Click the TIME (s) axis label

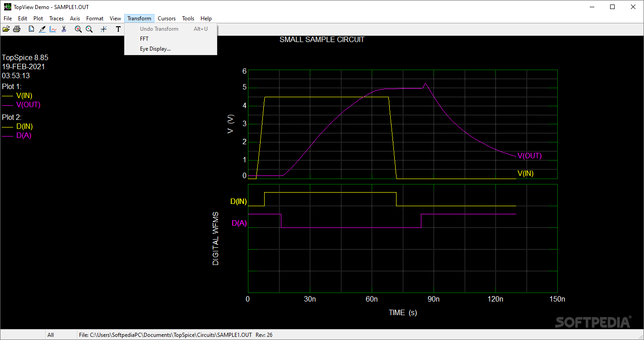403,312
